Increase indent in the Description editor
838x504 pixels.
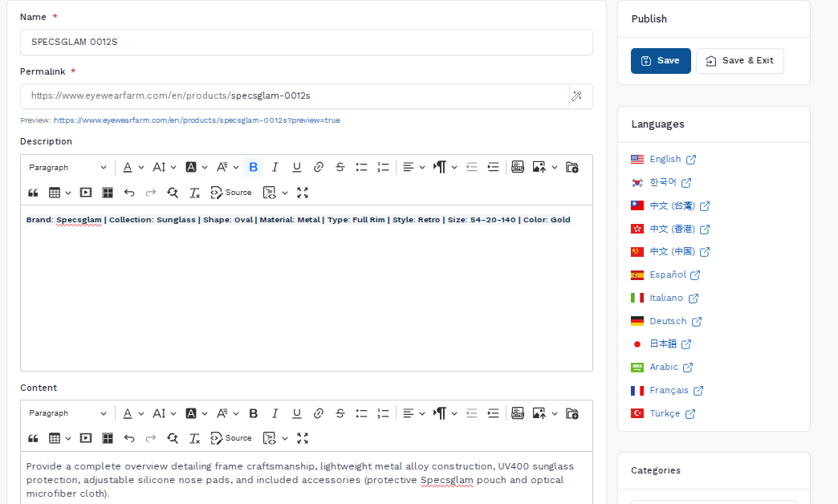click(x=494, y=167)
